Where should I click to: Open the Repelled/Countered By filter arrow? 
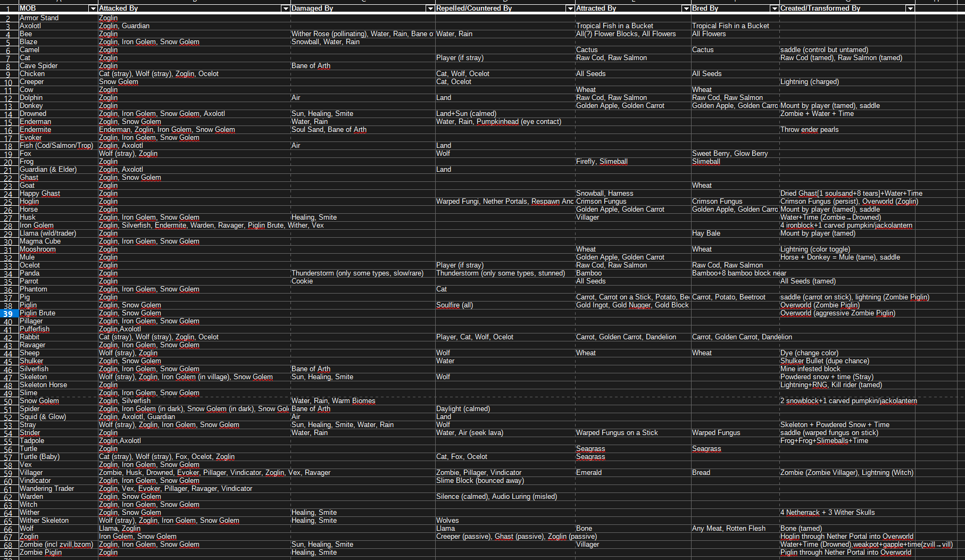pyautogui.click(x=570, y=9)
